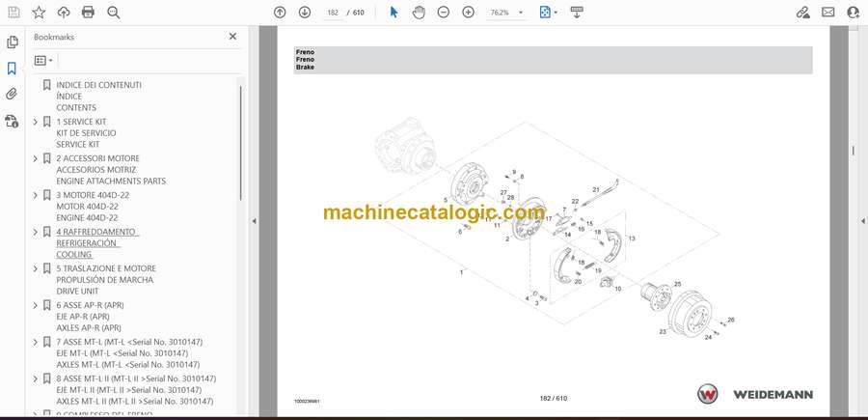868x420 pixels.
Task: Zoom out using the minus icon
Action: click(x=444, y=13)
